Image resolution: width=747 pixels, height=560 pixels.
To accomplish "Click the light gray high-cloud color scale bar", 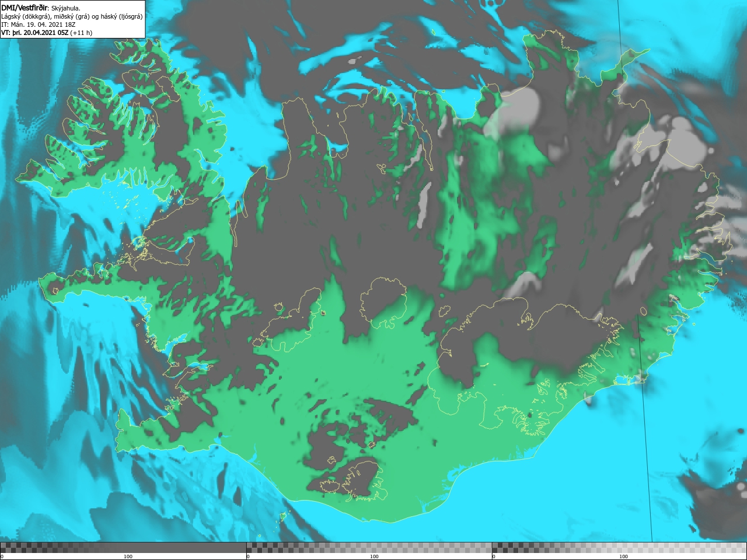I will [x=619, y=547].
